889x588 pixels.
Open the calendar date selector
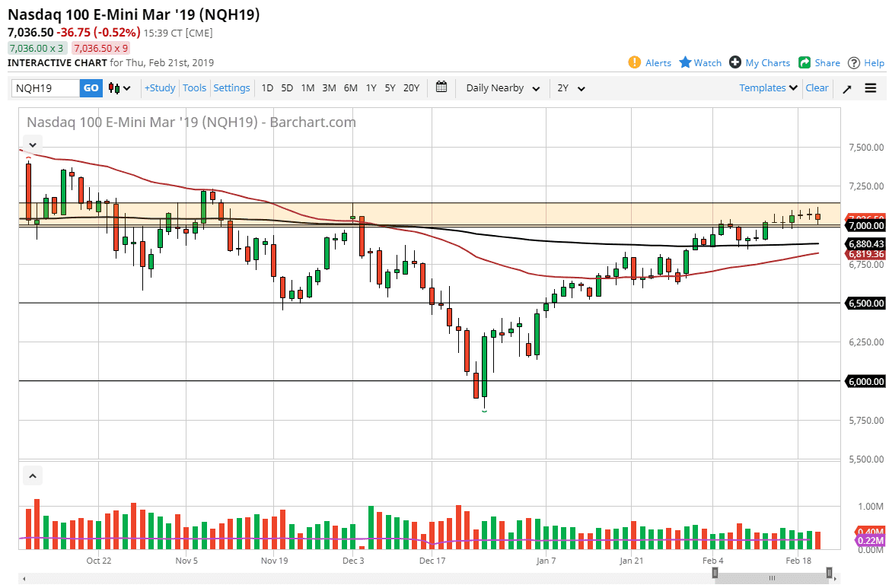pos(441,87)
